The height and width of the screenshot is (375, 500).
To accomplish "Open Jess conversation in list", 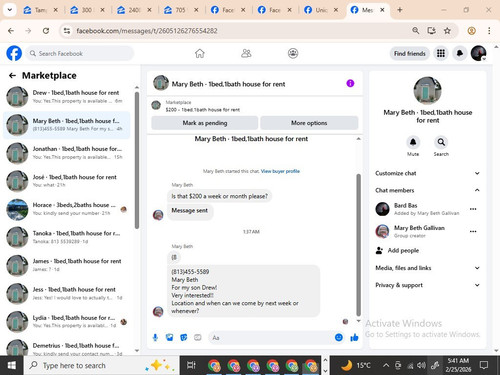I will pos(67,293).
